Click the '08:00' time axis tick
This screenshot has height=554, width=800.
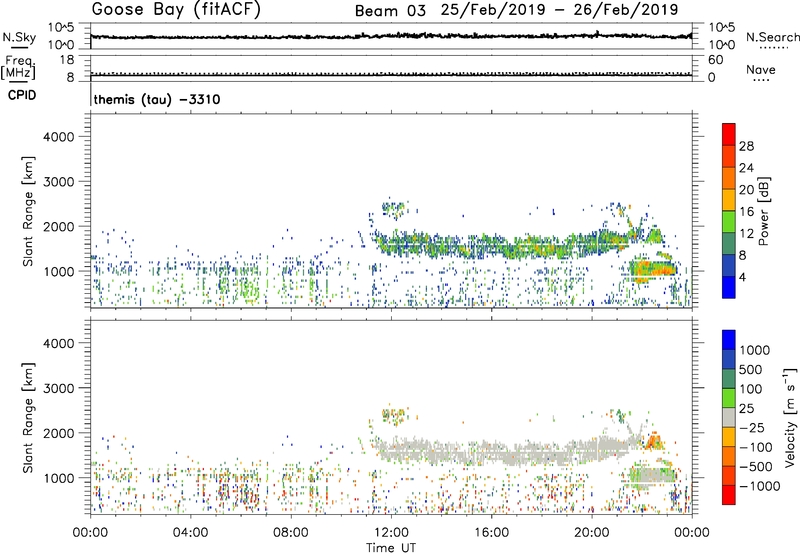point(291,533)
